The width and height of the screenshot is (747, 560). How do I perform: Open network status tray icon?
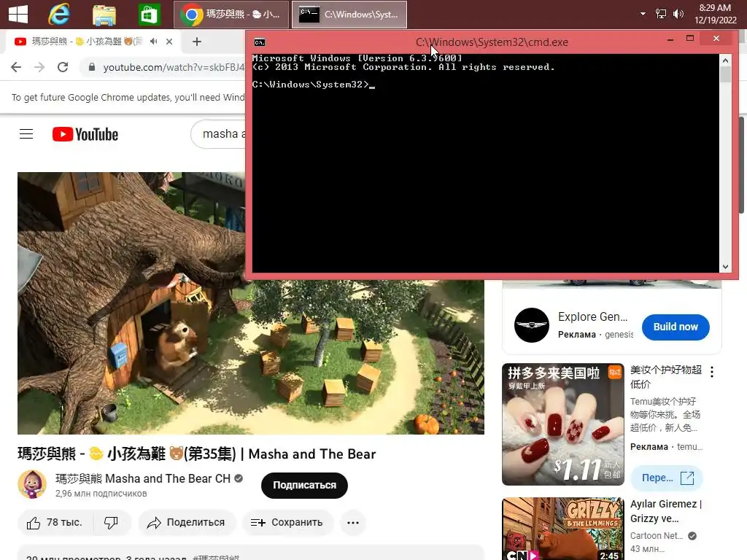pyautogui.click(x=661, y=14)
